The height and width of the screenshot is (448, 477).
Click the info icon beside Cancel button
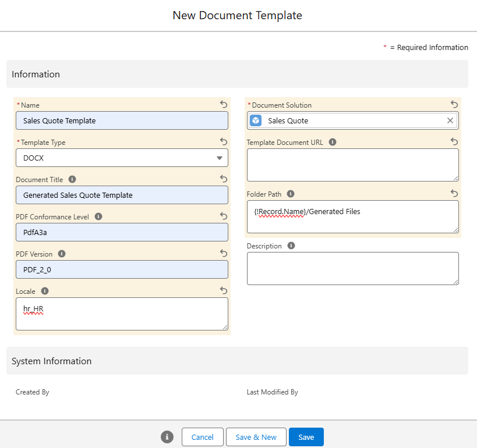point(167,437)
